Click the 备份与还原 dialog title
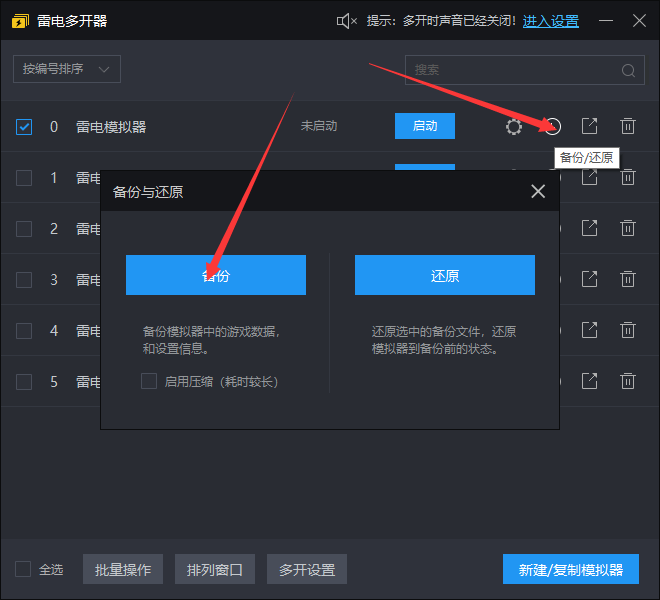This screenshot has width=660, height=600. [148, 192]
